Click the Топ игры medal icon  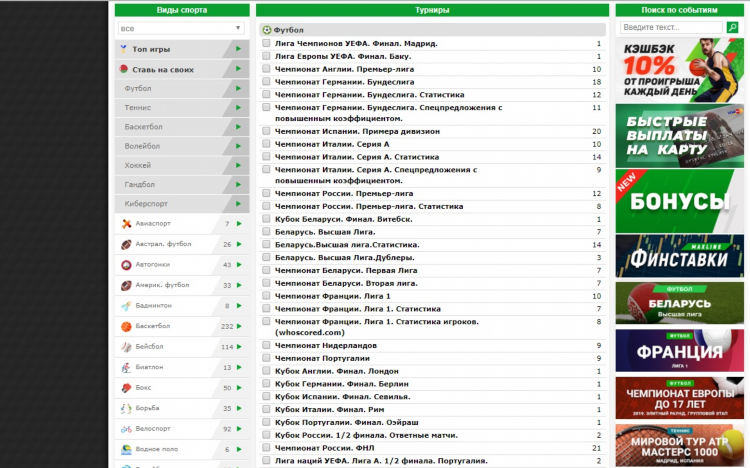click(123, 49)
